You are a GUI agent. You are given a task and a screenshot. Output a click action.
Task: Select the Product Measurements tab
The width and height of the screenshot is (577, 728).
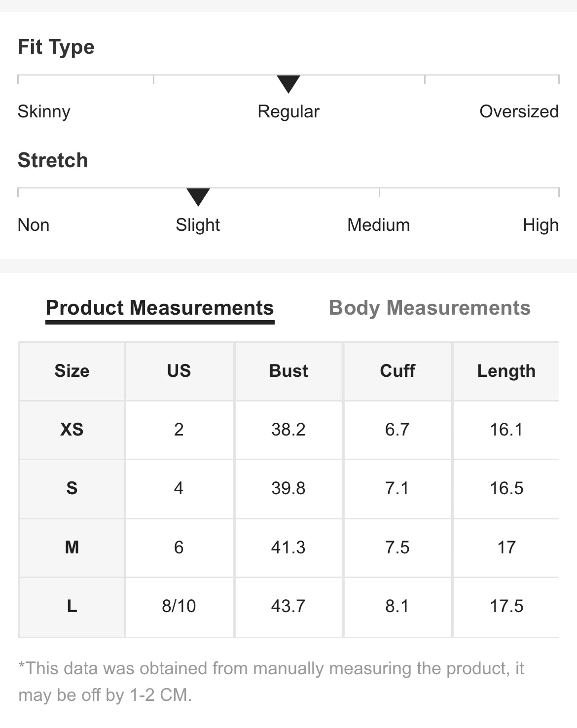point(159,308)
